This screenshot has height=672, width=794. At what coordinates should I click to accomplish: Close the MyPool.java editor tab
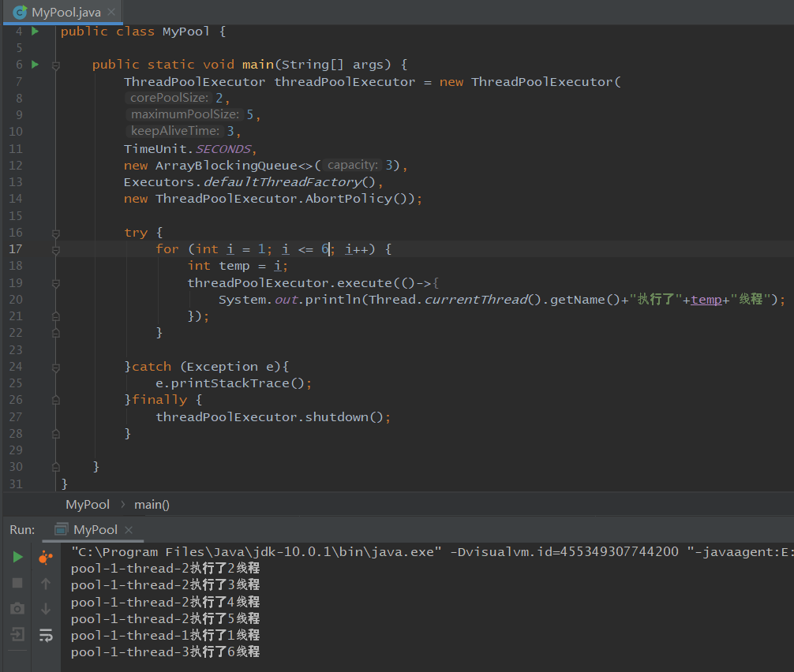coord(111,12)
